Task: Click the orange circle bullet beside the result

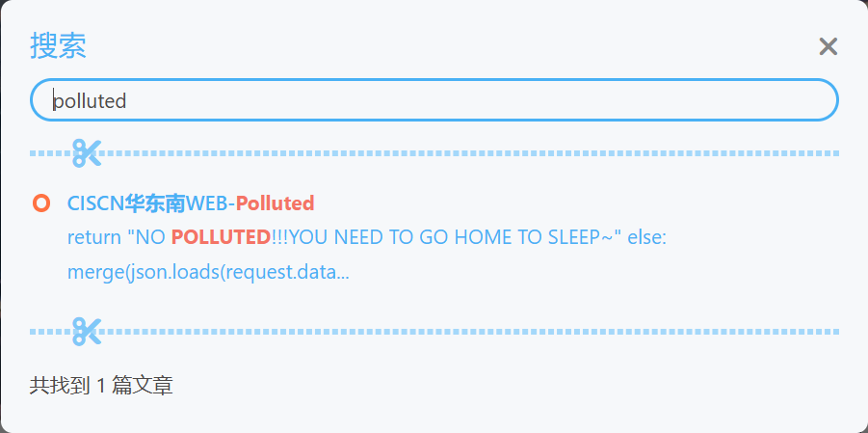Action: pos(40,203)
